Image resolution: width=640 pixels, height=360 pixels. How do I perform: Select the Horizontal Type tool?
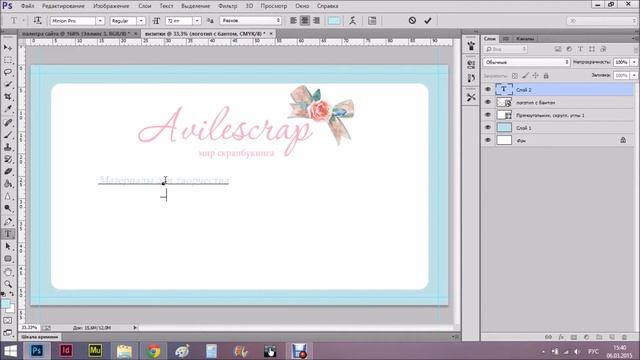[8, 234]
